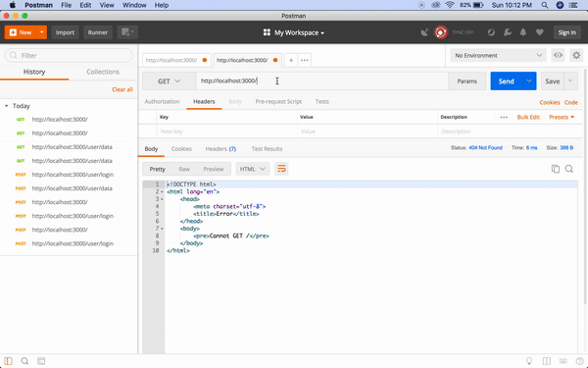
Task: Open the GET method dropdown
Action: click(x=169, y=81)
